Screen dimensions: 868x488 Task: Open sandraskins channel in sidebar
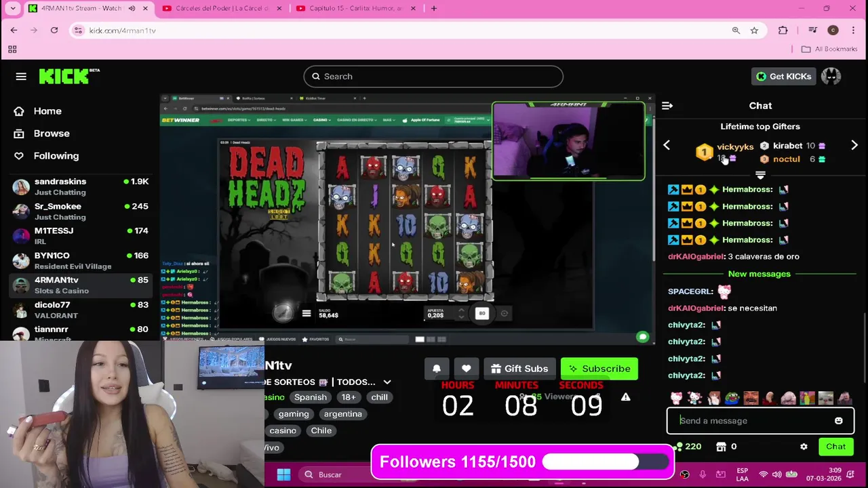[80, 187]
